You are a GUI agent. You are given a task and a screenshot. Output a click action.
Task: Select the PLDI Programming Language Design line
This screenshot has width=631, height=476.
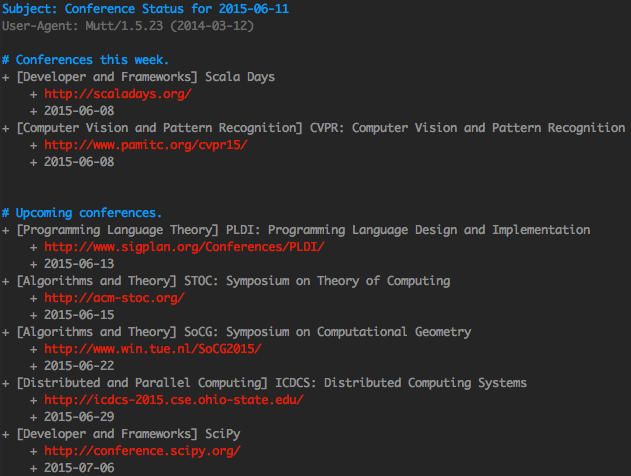tap(296, 230)
